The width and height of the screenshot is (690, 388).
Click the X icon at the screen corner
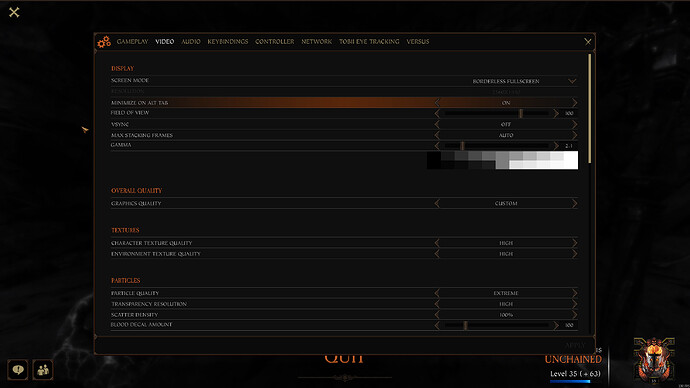point(14,12)
